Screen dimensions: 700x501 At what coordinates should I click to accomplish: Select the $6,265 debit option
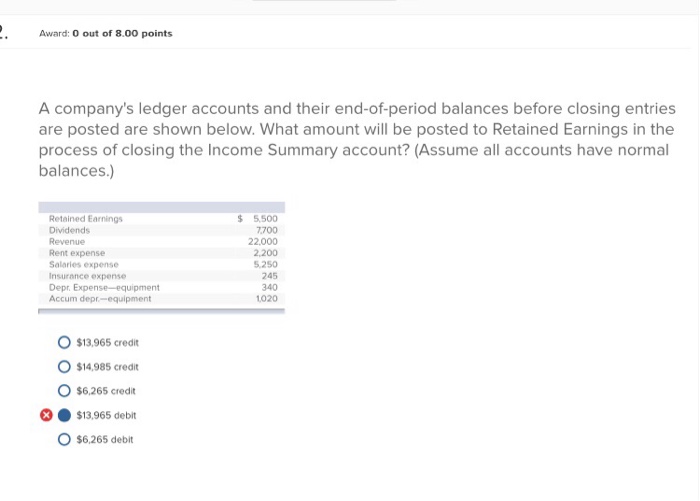coord(64,439)
